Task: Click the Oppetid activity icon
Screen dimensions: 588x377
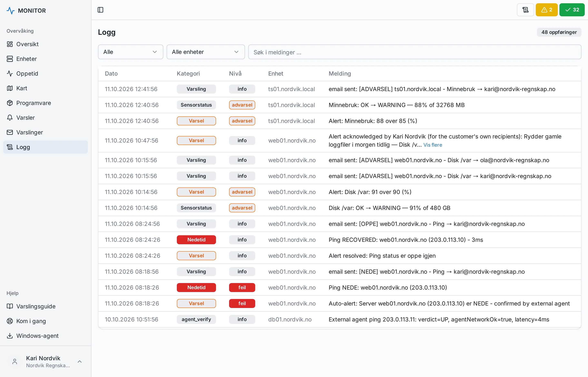Action: [x=10, y=74]
